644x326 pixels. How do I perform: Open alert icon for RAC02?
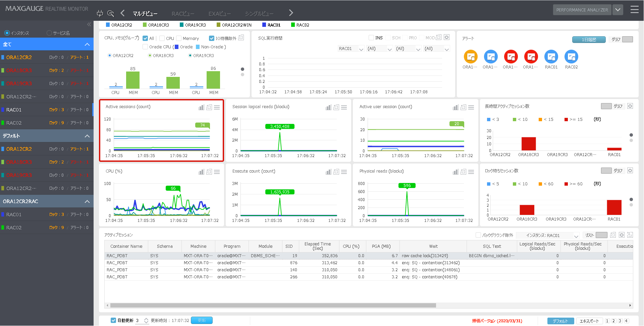(x=571, y=57)
